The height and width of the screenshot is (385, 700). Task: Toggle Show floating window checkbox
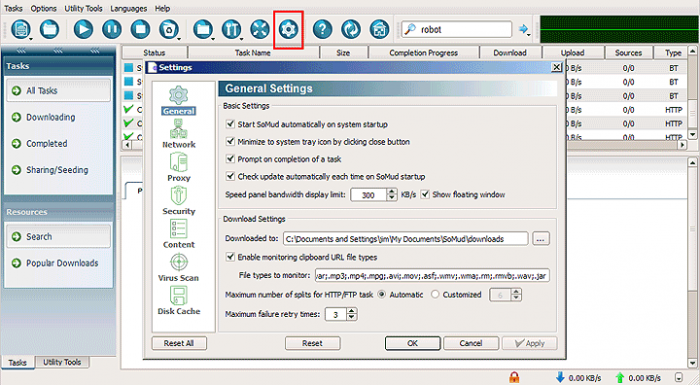pos(425,194)
